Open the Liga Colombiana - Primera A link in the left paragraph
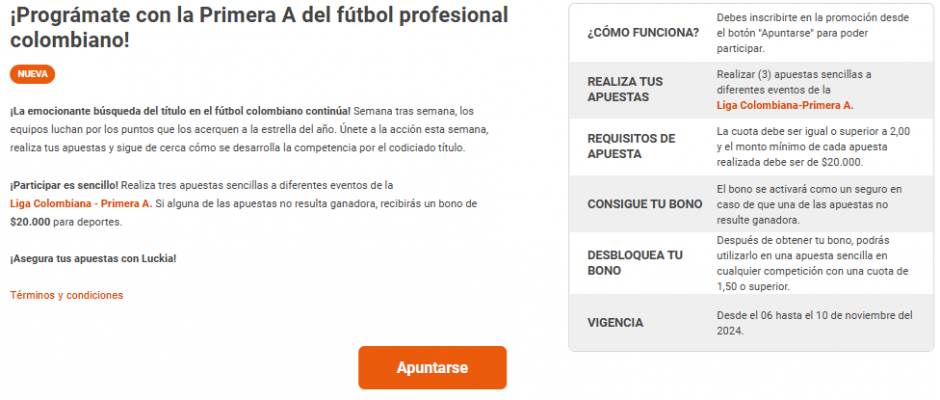This screenshot has width=940, height=400. (81, 204)
